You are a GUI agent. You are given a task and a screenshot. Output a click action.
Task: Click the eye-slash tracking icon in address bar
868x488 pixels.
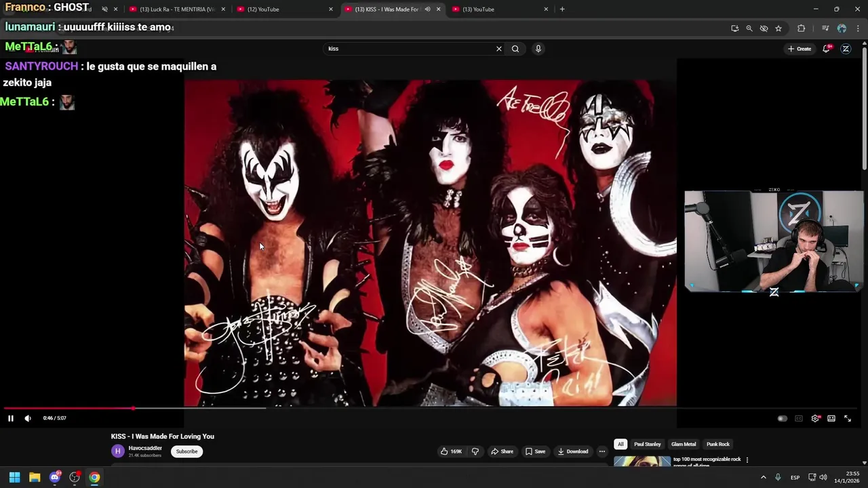click(x=764, y=28)
